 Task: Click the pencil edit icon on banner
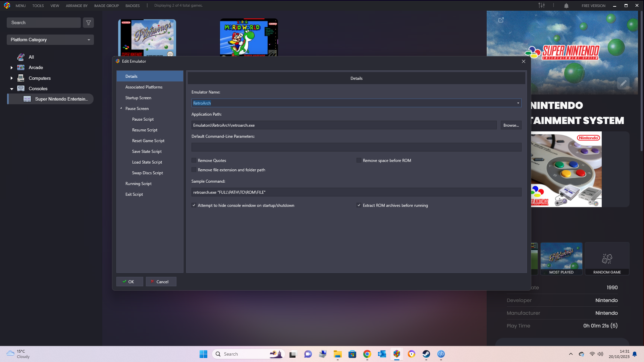pos(623,83)
